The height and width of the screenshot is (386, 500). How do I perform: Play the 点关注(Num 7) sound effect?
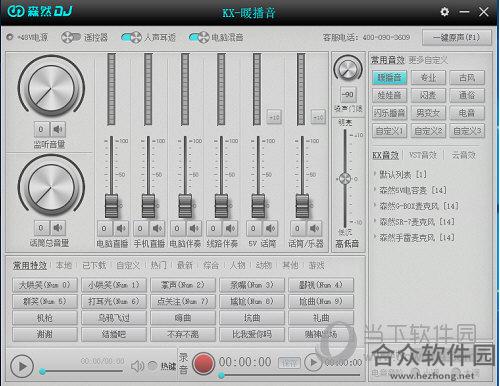pos(183,301)
